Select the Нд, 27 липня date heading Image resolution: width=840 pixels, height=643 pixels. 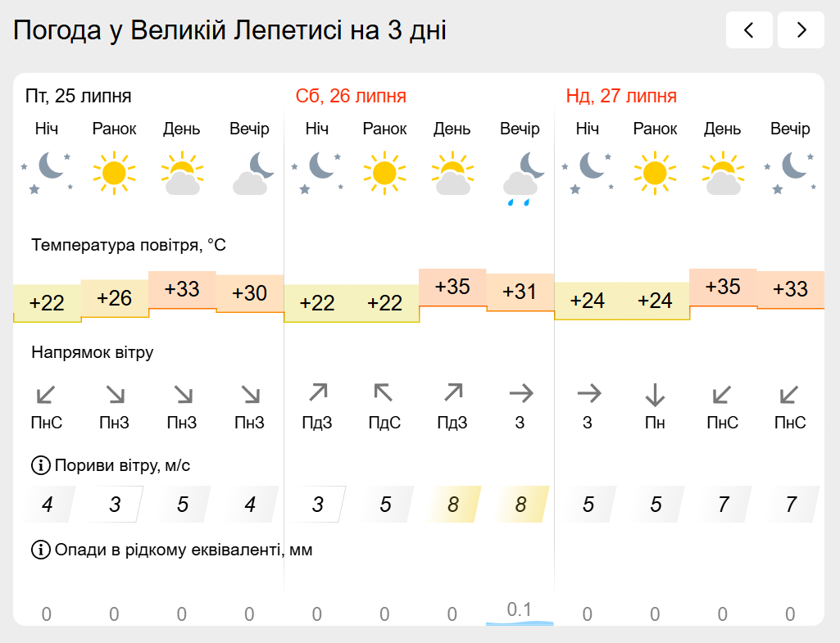click(x=621, y=97)
